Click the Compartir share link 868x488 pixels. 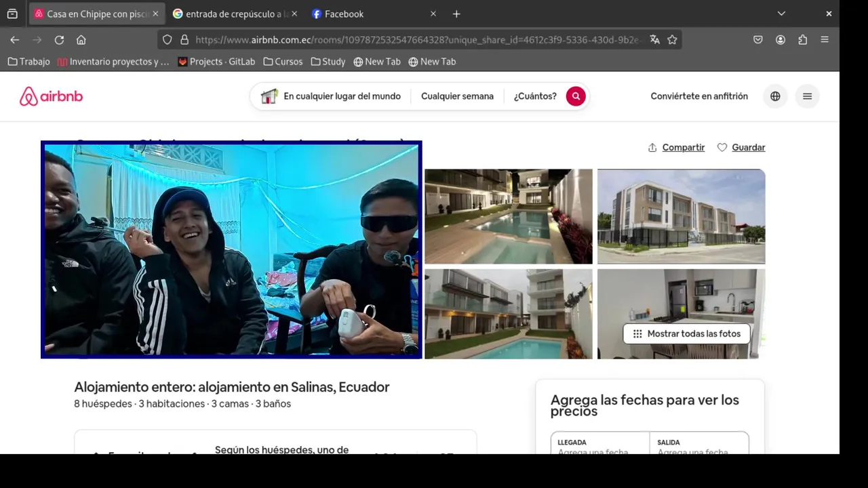[676, 147]
